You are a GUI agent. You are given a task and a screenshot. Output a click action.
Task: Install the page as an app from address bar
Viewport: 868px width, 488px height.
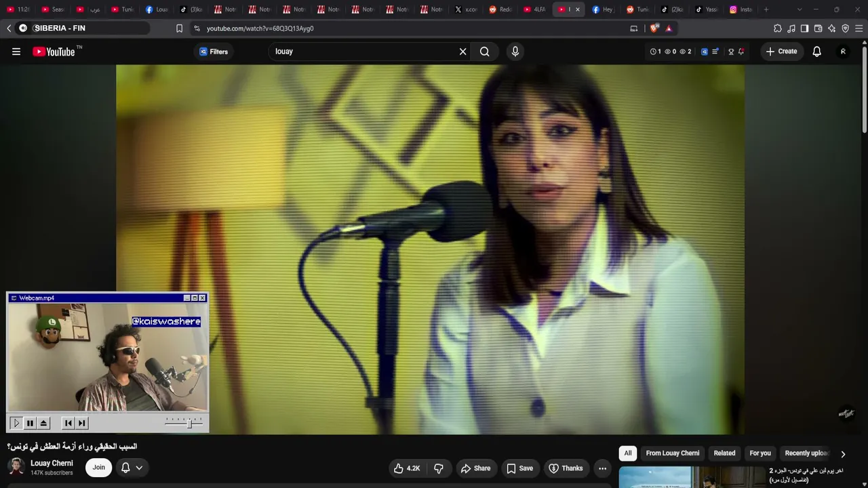point(634,28)
